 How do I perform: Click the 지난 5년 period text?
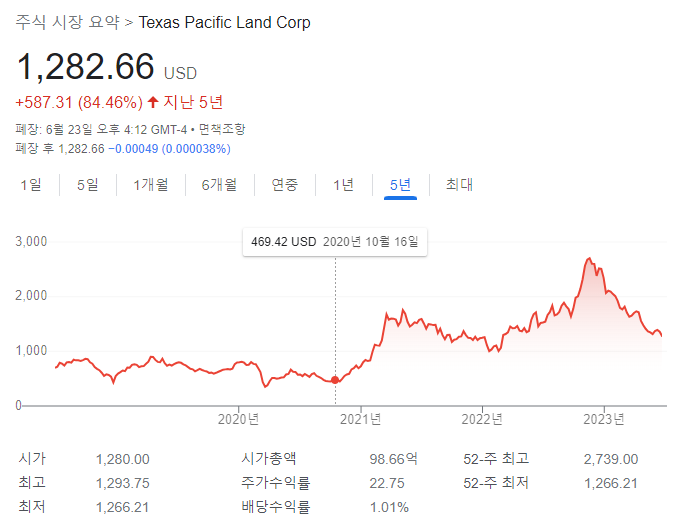(193, 102)
